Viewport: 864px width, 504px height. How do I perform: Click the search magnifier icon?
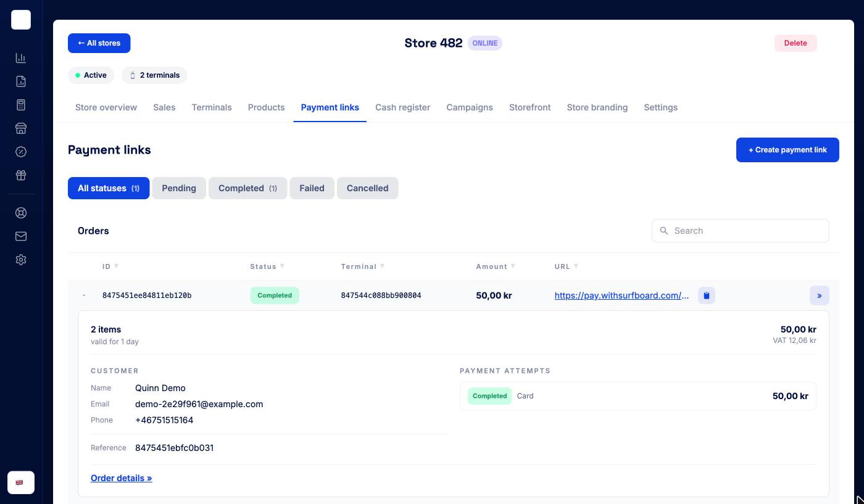click(x=664, y=231)
